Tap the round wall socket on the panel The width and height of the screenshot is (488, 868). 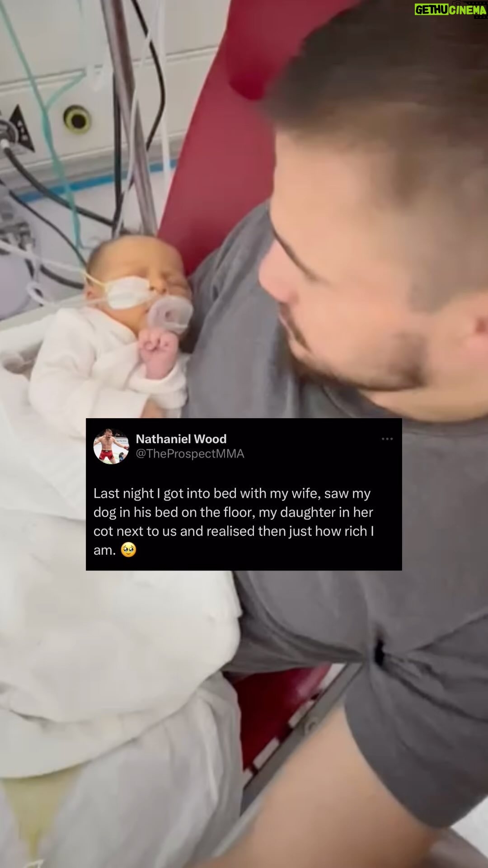point(77,119)
